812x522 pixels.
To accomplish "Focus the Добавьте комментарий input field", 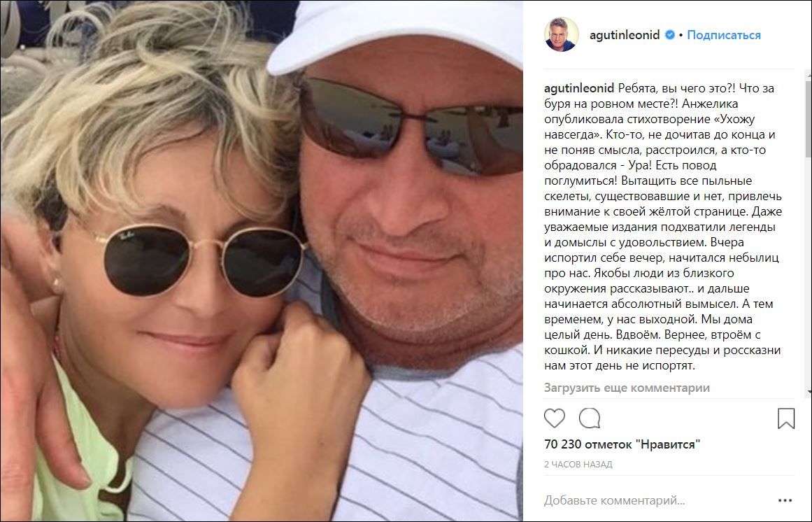I will click(x=657, y=500).
